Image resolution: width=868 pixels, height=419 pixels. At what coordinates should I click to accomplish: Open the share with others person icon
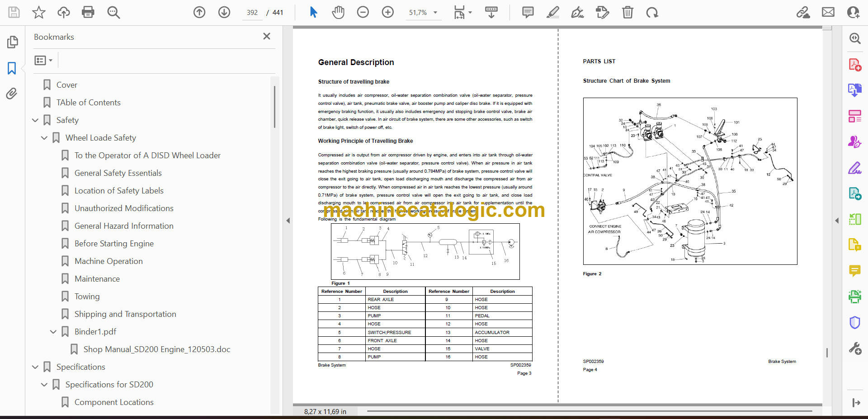[x=853, y=12]
